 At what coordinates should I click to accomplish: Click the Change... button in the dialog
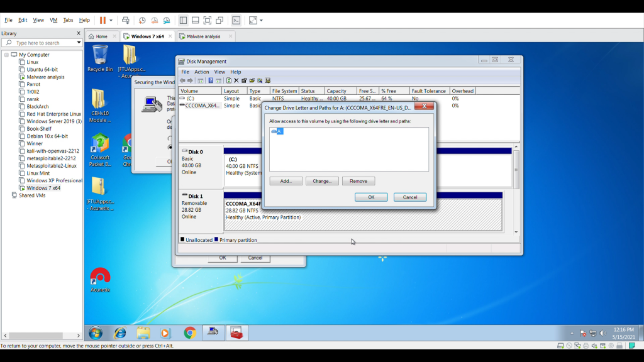tap(322, 181)
